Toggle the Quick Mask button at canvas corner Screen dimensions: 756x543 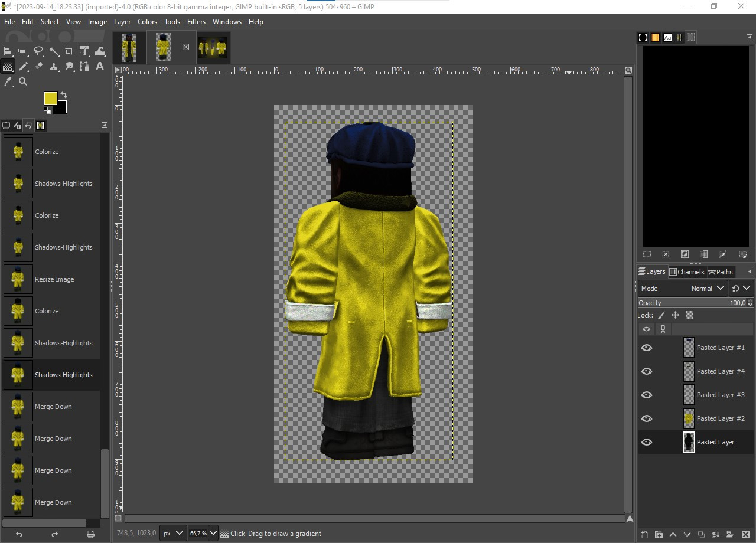click(118, 519)
